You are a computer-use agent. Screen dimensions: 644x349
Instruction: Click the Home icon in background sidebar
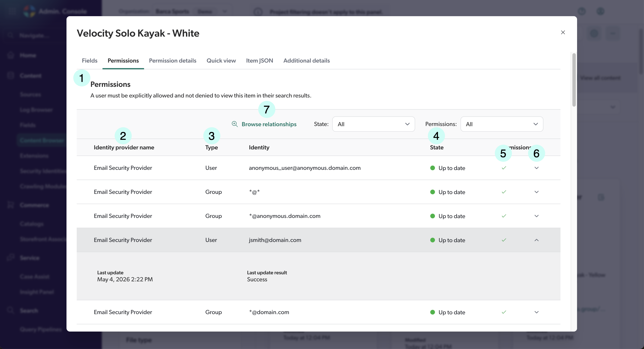click(x=10, y=55)
